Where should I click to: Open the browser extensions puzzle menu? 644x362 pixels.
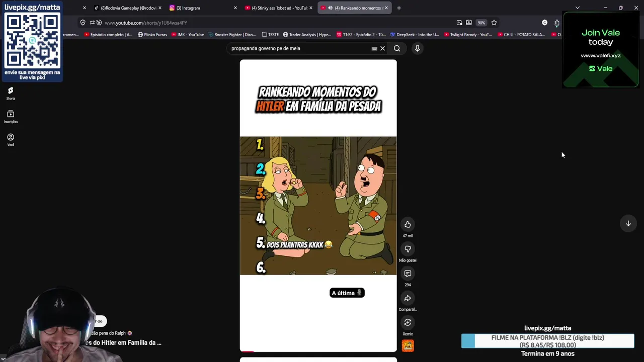coord(557,23)
